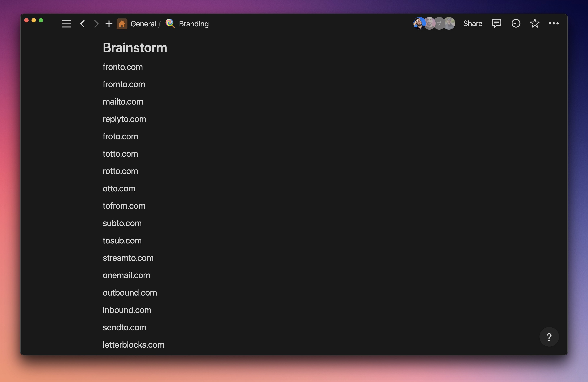
Task: Click the Brainstorm heading
Action: coord(135,47)
